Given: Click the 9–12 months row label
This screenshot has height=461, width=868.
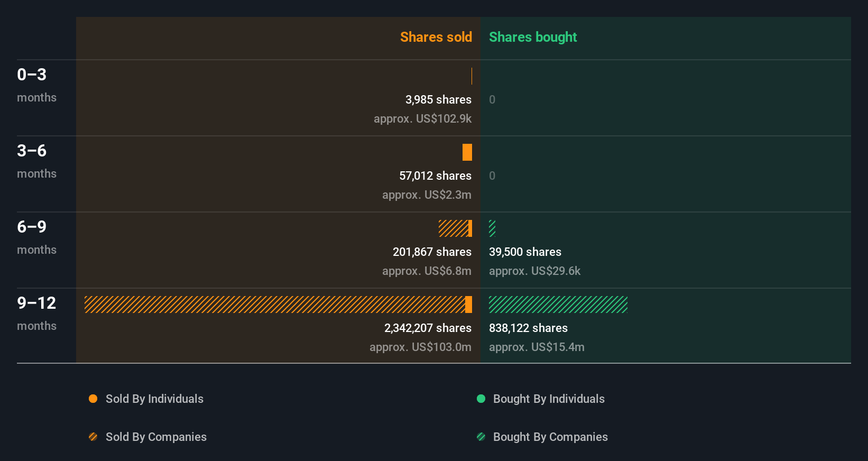Looking at the screenshot, I should click(36, 314).
